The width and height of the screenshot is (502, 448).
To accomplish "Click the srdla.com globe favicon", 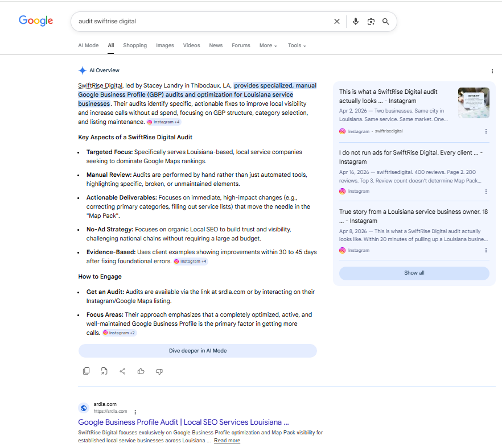I will pyautogui.click(x=84, y=408).
